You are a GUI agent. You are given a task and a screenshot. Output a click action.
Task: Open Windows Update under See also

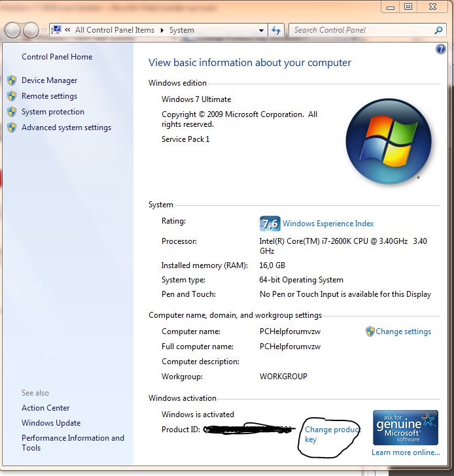(51, 423)
